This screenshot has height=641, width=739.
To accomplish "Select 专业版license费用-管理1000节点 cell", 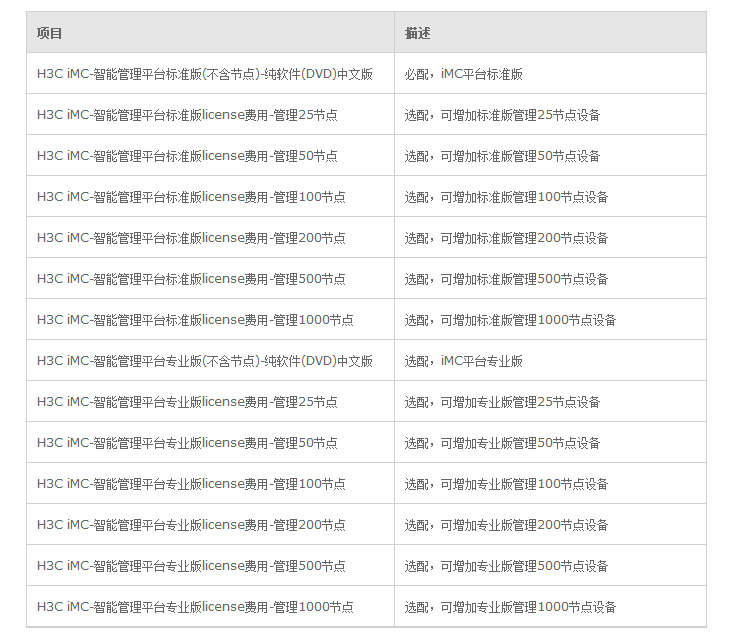I will tap(210, 607).
